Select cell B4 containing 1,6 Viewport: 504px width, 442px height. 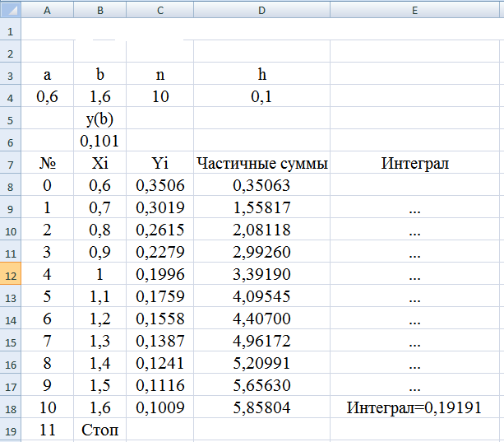point(100,95)
